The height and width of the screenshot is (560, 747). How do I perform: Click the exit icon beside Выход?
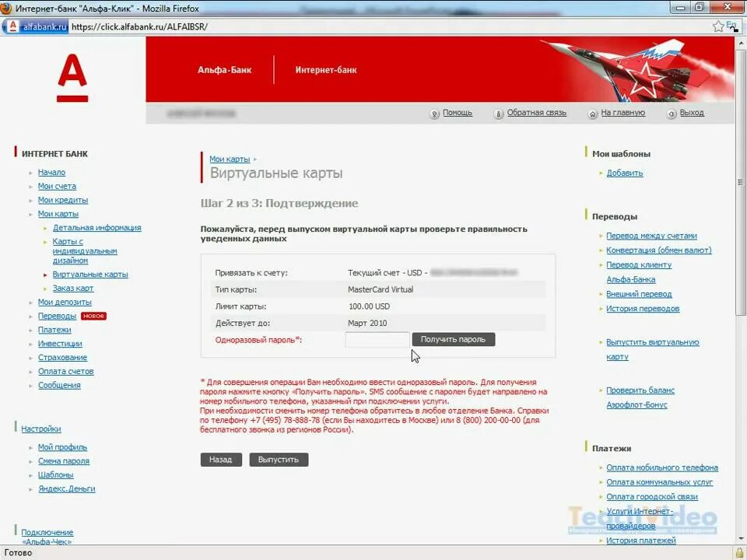pos(672,114)
